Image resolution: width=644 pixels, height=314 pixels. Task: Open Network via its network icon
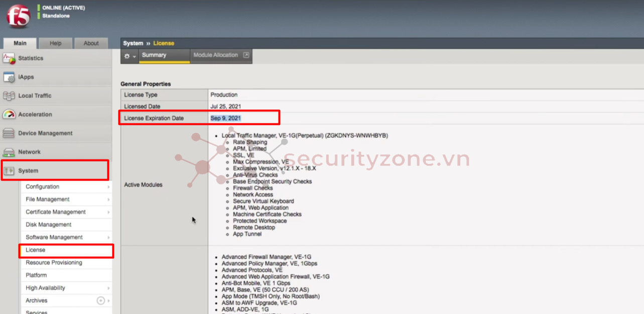pos(9,152)
